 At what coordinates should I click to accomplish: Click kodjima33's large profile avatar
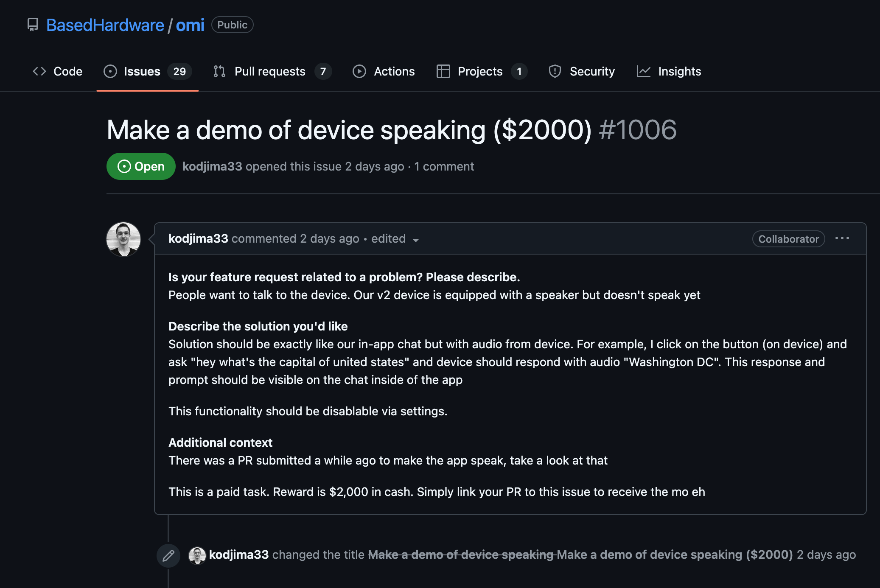click(123, 239)
